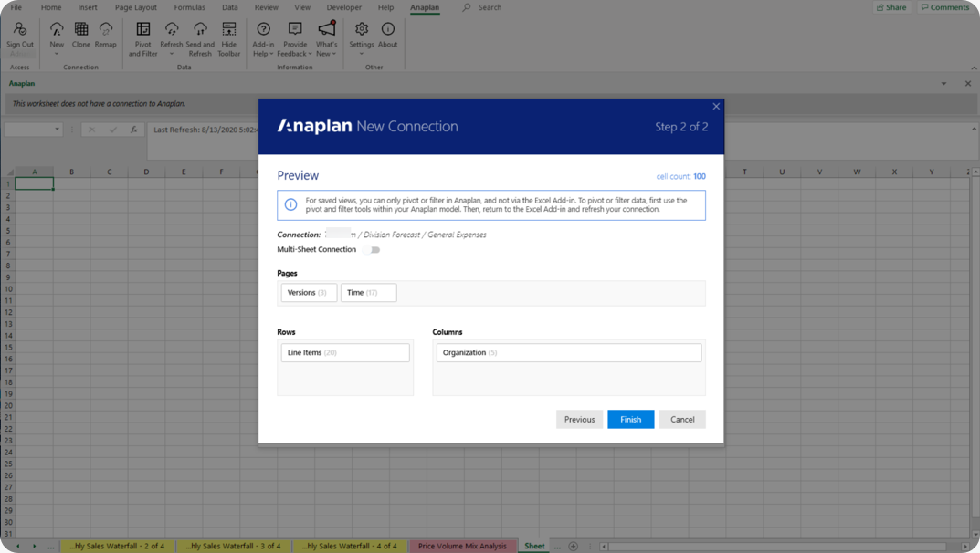Click the New connection icon

(x=57, y=29)
